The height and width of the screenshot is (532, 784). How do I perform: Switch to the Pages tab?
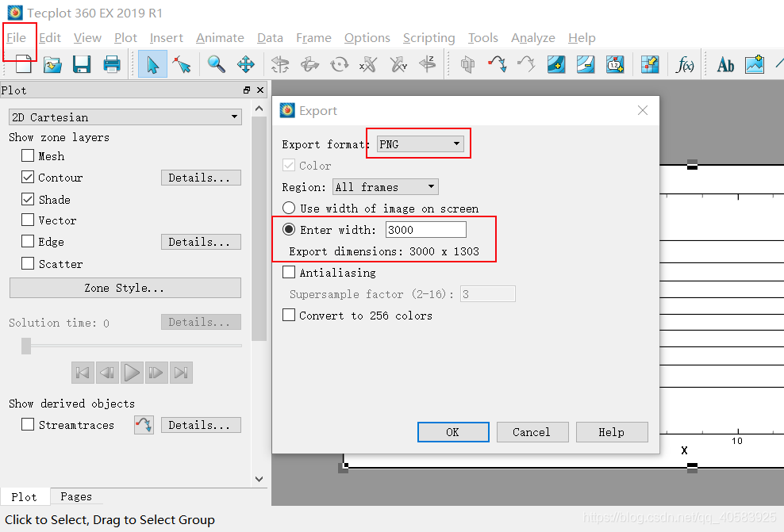point(76,496)
